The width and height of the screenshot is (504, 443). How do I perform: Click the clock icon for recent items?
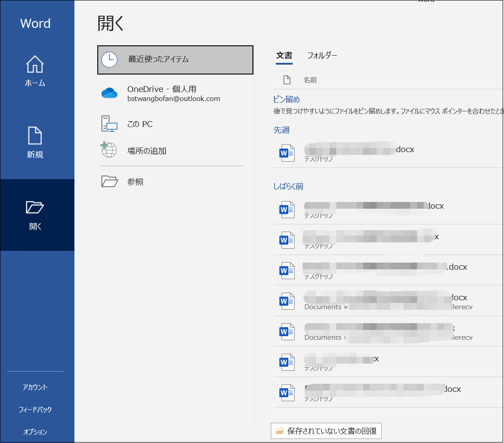pos(109,59)
